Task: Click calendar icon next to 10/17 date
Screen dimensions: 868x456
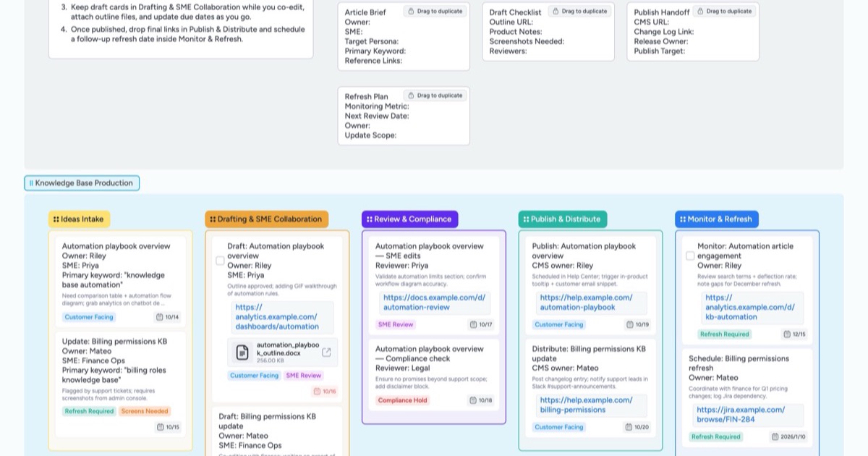Action: click(x=473, y=324)
